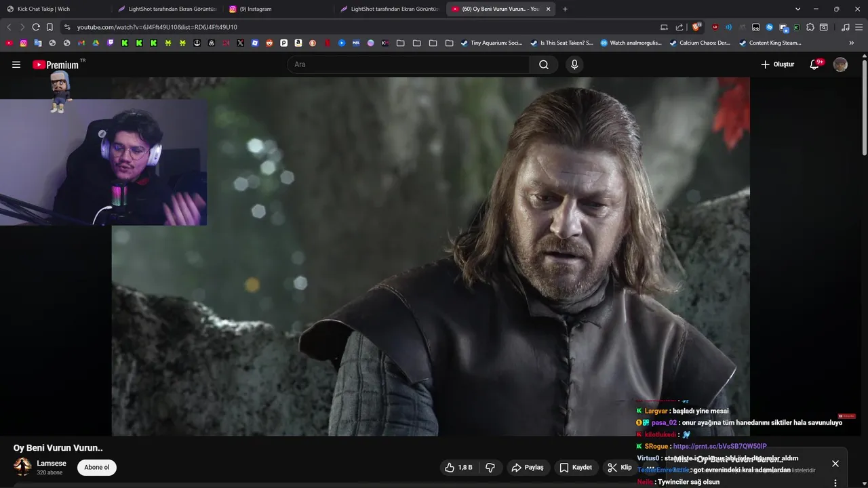The image size is (868, 488).
Task: Open Brave Shields lion icon
Action: 696,27
